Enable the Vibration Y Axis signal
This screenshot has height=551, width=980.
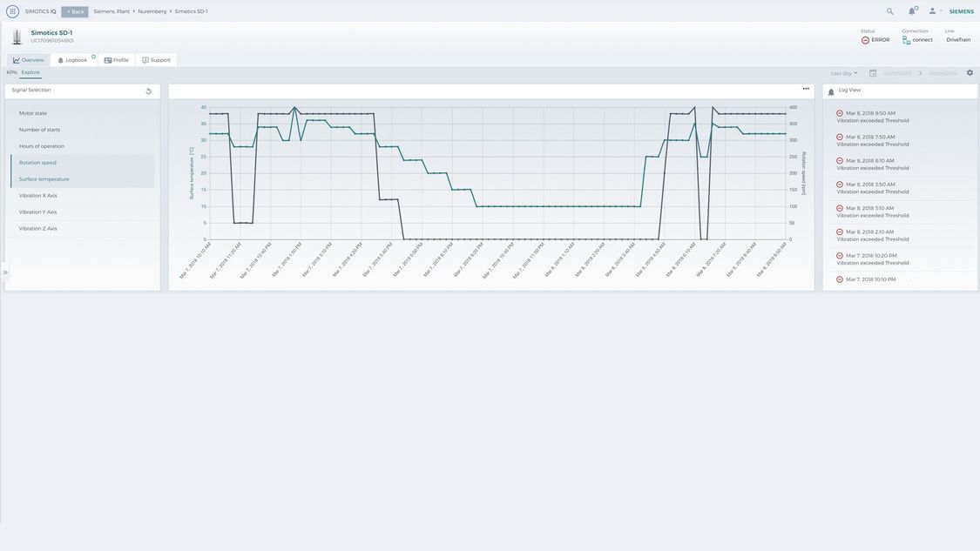pos(83,212)
